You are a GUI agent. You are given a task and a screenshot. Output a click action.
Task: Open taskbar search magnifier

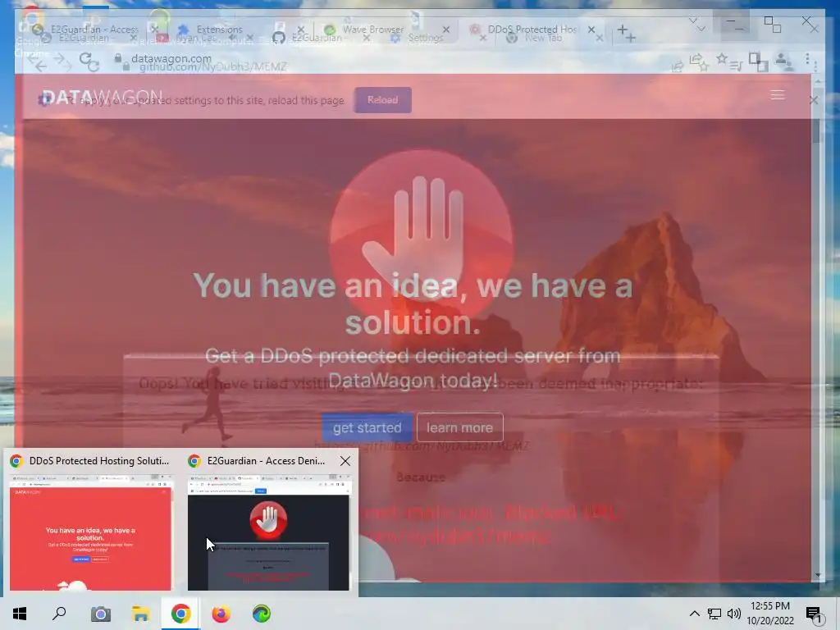(59, 614)
